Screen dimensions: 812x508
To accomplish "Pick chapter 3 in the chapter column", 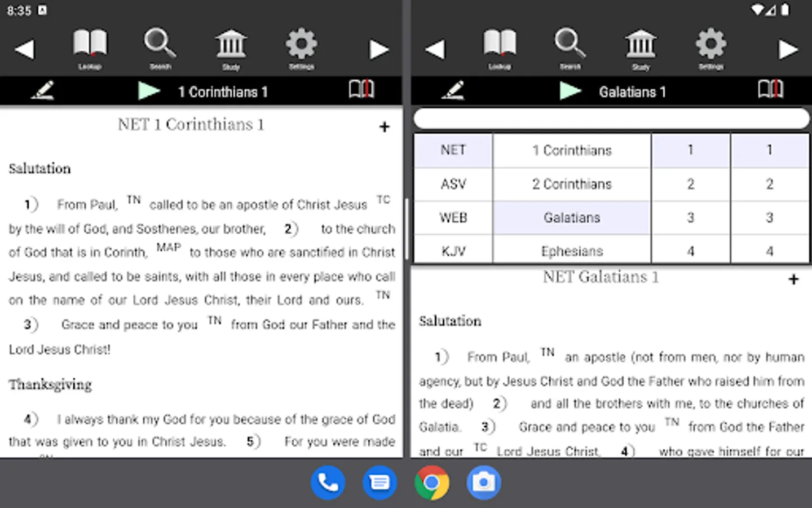I will pyautogui.click(x=691, y=218).
